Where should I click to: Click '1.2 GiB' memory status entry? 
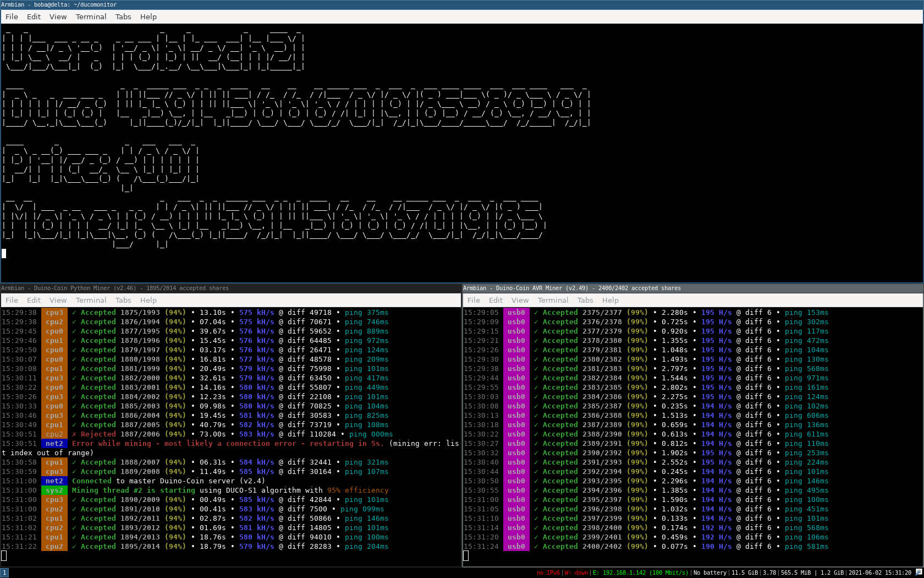pyautogui.click(x=832, y=572)
